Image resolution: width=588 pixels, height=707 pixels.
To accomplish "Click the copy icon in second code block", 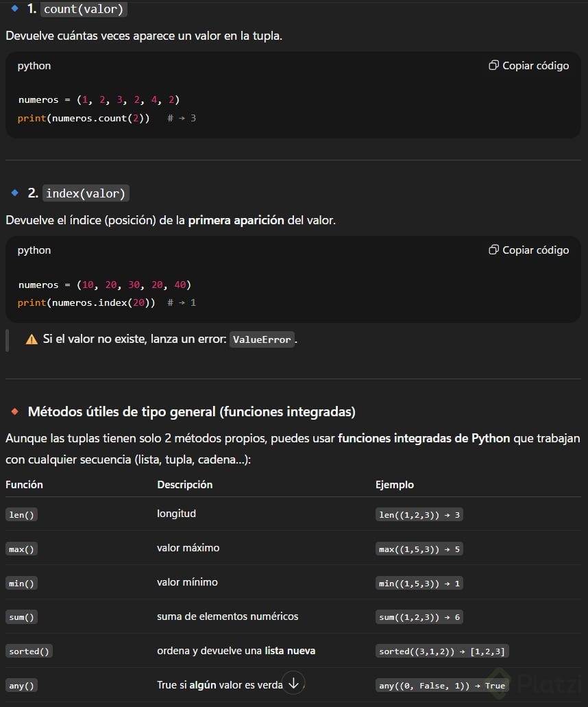I will pos(493,250).
